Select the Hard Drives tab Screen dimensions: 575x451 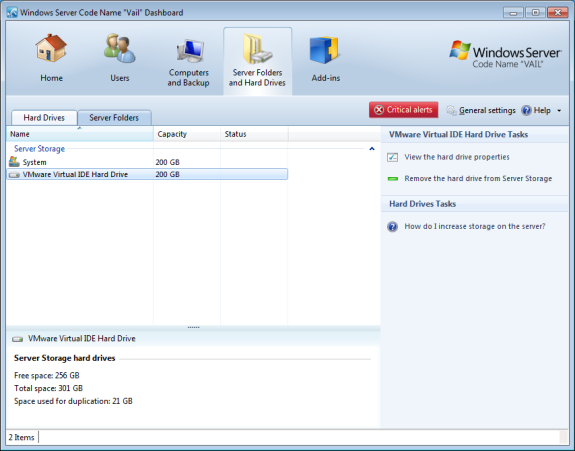tap(44, 118)
